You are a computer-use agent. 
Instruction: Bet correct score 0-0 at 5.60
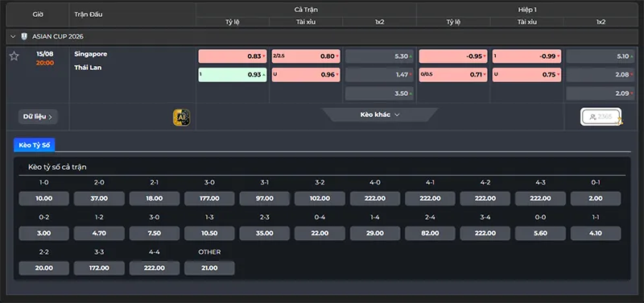tap(540, 234)
